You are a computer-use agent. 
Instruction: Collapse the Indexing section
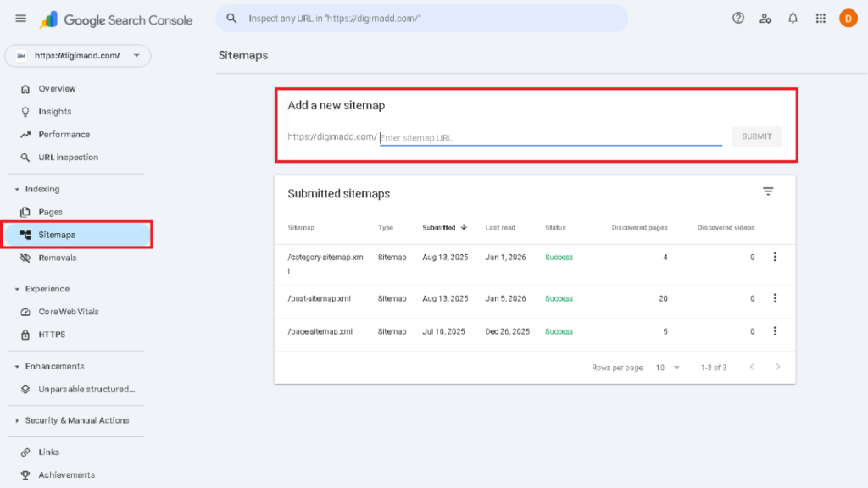click(x=17, y=190)
